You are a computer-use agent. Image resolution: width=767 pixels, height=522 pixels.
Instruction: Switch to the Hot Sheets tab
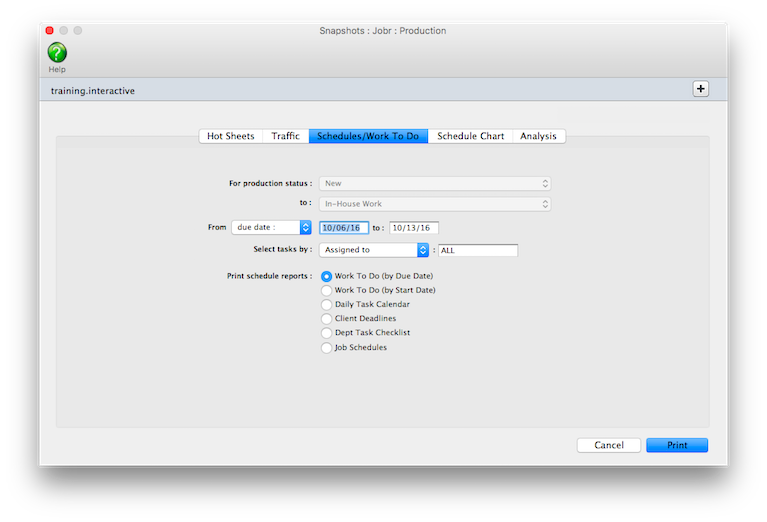point(230,136)
